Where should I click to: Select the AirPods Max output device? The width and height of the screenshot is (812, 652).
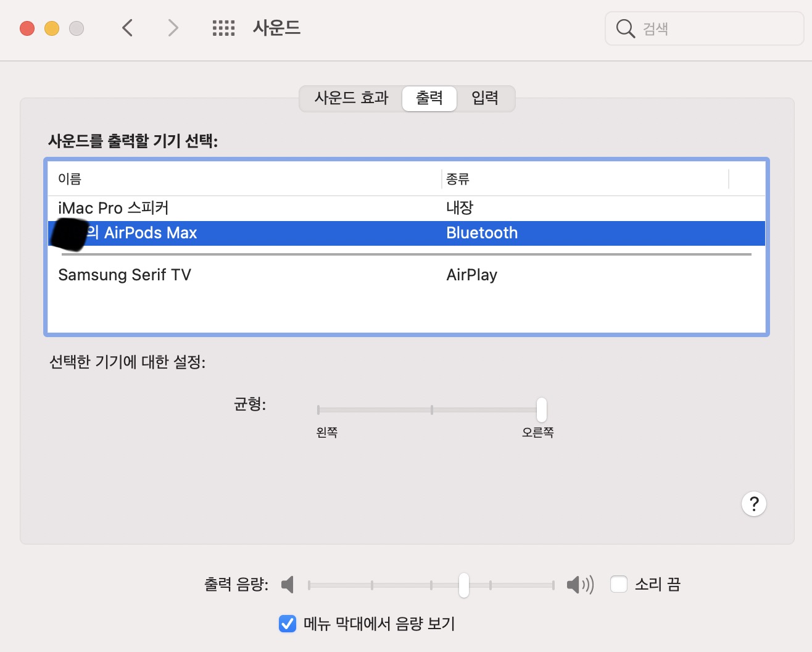pos(407,233)
